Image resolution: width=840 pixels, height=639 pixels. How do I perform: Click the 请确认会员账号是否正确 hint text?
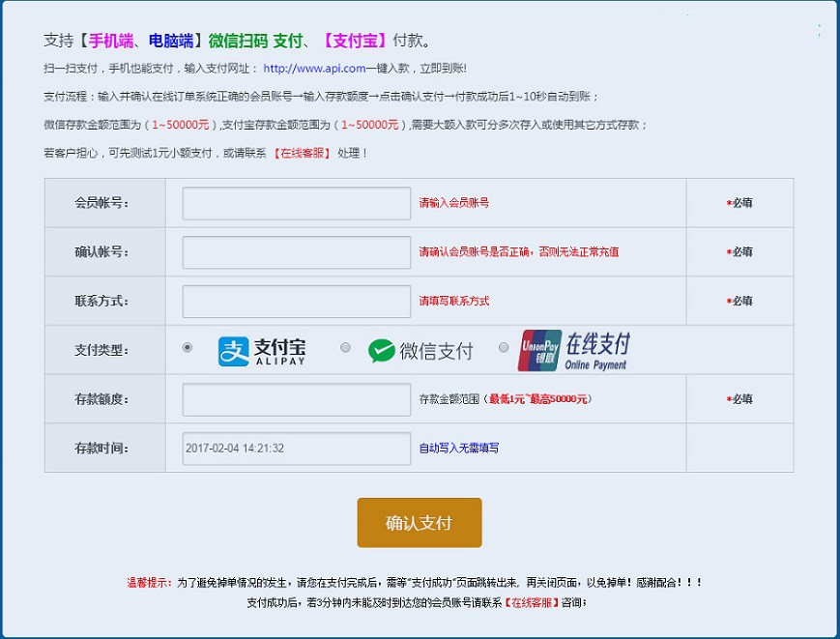point(518,251)
